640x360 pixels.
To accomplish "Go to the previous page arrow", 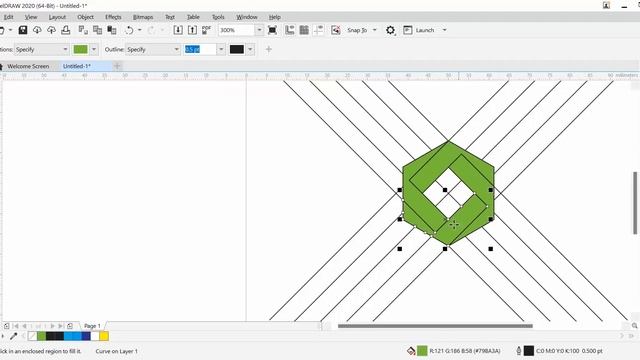I will tap(24, 326).
